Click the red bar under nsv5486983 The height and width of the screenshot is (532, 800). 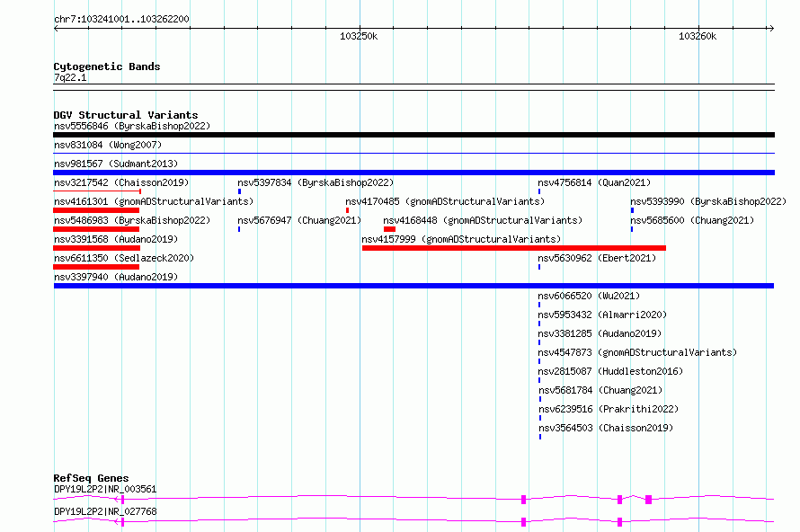(96, 229)
